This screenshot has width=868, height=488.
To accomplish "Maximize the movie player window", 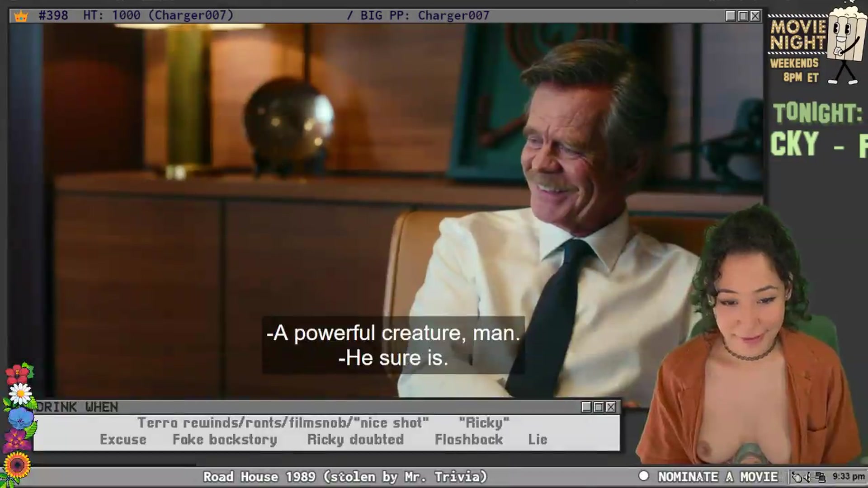I will (743, 16).
